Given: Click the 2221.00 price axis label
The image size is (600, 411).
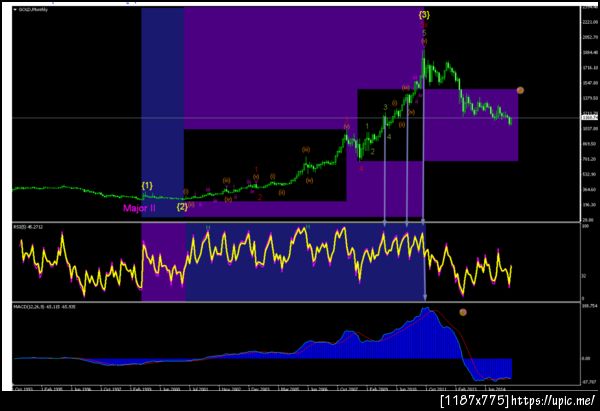Looking at the screenshot, I should point(590,22).
